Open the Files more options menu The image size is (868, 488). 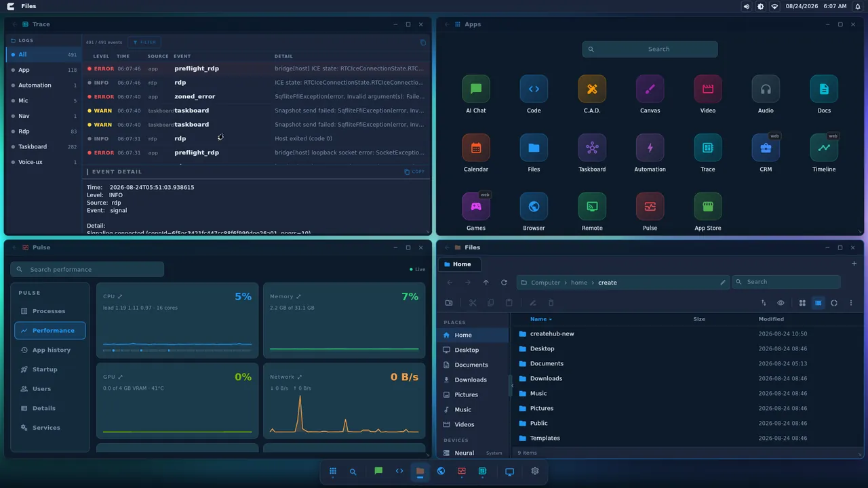851,303
